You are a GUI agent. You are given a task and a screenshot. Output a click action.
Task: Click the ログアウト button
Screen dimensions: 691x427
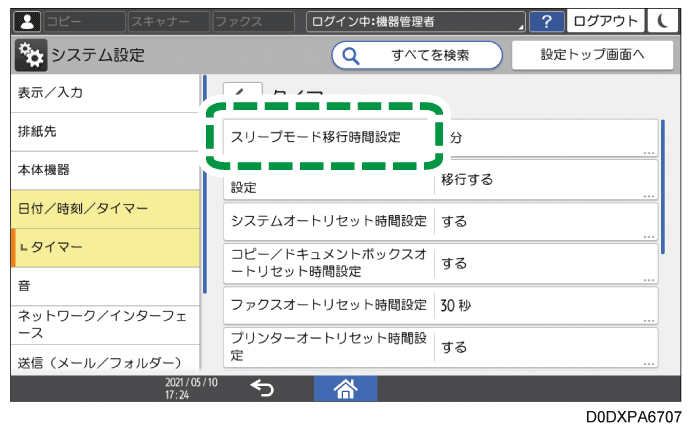tap(606, 21)
